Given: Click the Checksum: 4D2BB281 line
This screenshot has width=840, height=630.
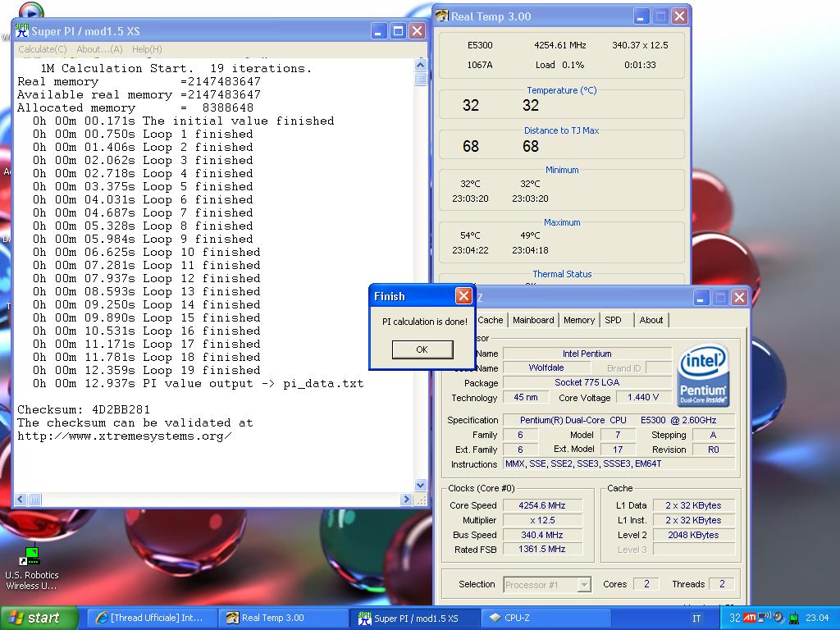Looking at the screenshot, I should [84, 410].
